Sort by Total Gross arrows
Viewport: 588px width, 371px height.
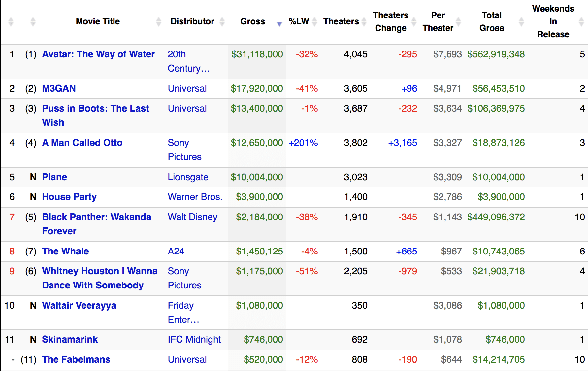pyautogui.click(x=521, y=22)
